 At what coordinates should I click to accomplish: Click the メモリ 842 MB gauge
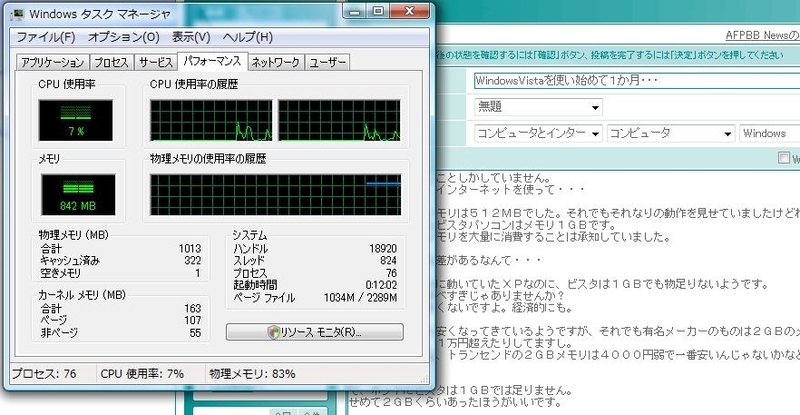point(78,194)
